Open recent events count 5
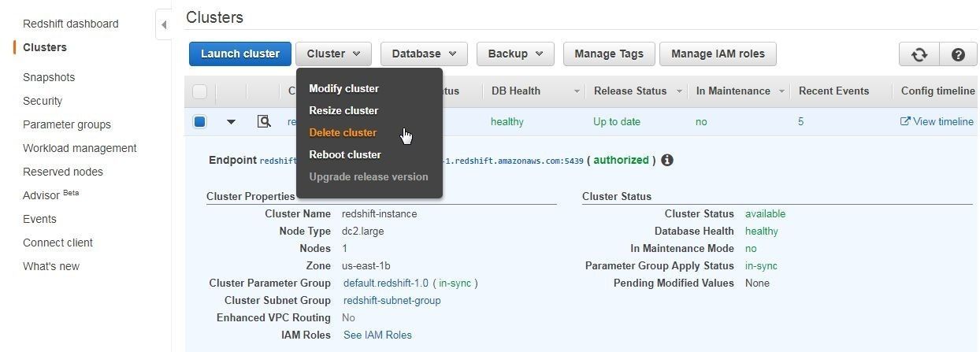Image resolution: width=980 pixels, height=352 pixels. pos(801,121)
